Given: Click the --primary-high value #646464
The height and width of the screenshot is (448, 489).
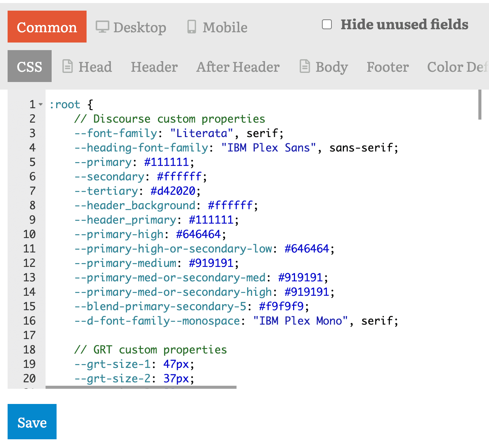Looking at the screenshot, I should click(x=199, y=234).
